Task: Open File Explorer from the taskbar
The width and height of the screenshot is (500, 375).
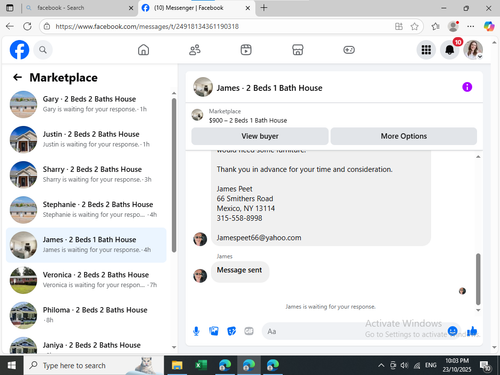Action: (x=177, y=365)
